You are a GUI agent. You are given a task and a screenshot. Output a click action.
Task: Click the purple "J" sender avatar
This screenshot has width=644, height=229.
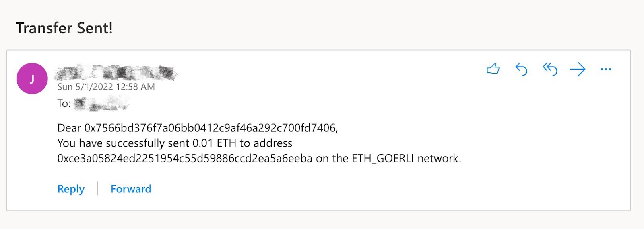32,79
